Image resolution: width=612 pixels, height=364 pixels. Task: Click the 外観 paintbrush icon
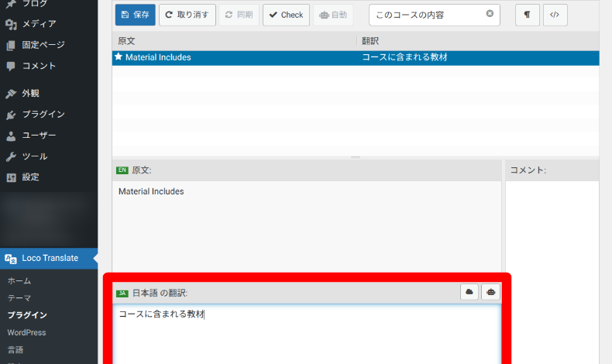[x=11, y=94]
